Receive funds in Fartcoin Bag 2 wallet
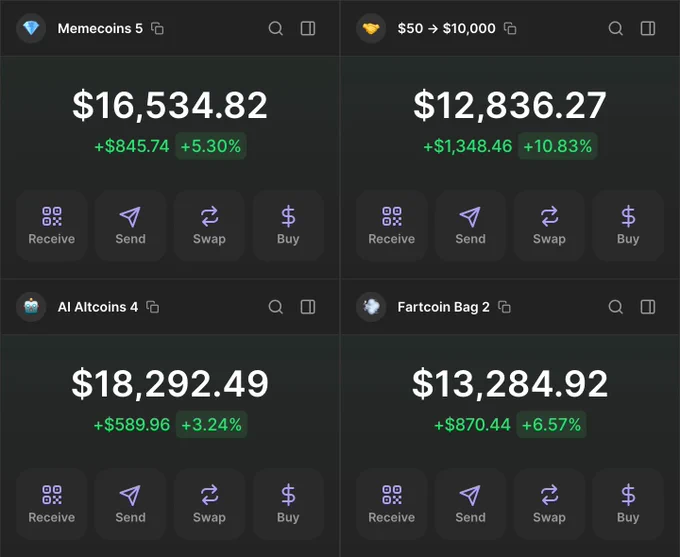680x557 pixels. pyautogui.click(x=392, y=504)
